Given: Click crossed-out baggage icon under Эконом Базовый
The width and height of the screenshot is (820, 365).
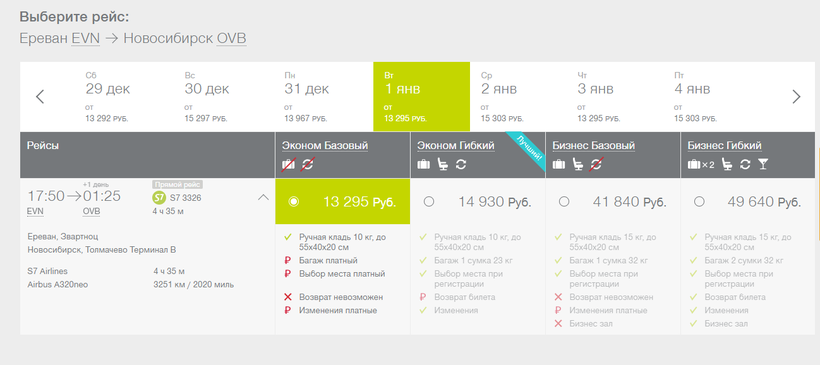Looking at the screenshot, I should click(288, 164).
